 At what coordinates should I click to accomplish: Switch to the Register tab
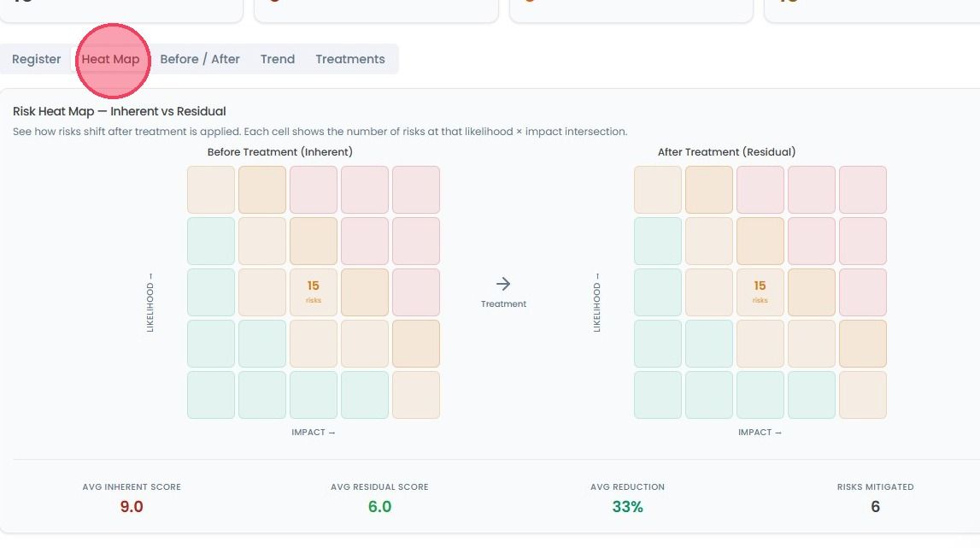coord(36,59)
